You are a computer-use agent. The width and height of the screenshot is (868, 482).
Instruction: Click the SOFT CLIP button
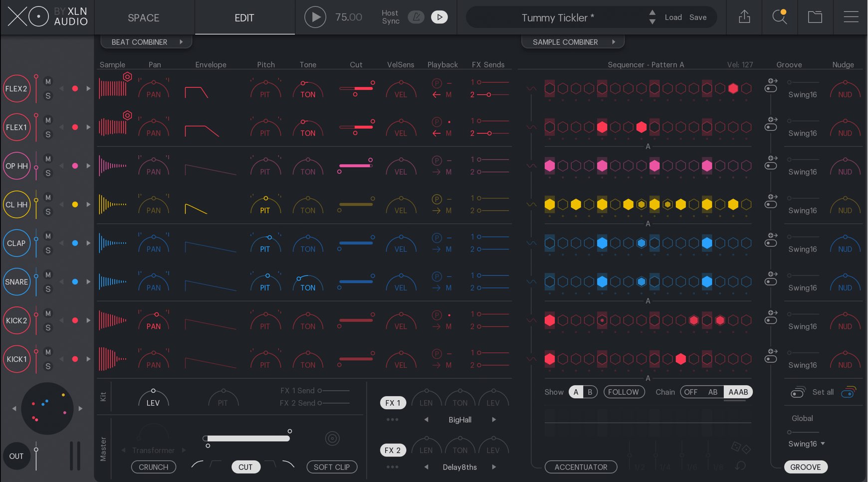[x=332, y=467]
